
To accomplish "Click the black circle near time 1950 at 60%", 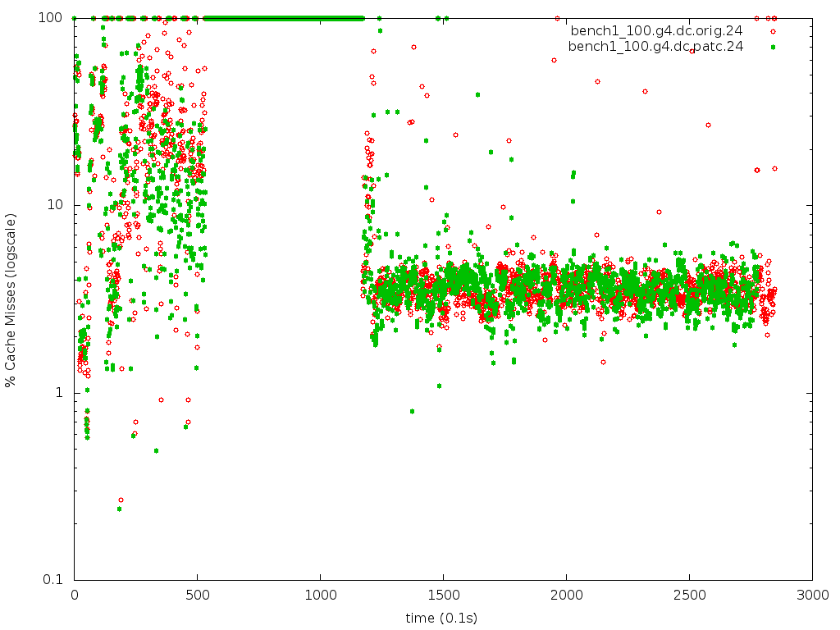I will (x=554, y=60).
